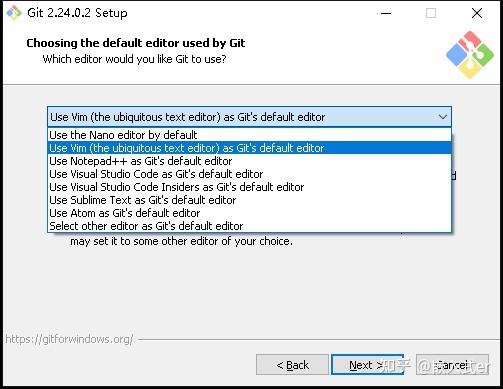Click the combo box showing the Vim selection

click(249, 117)
